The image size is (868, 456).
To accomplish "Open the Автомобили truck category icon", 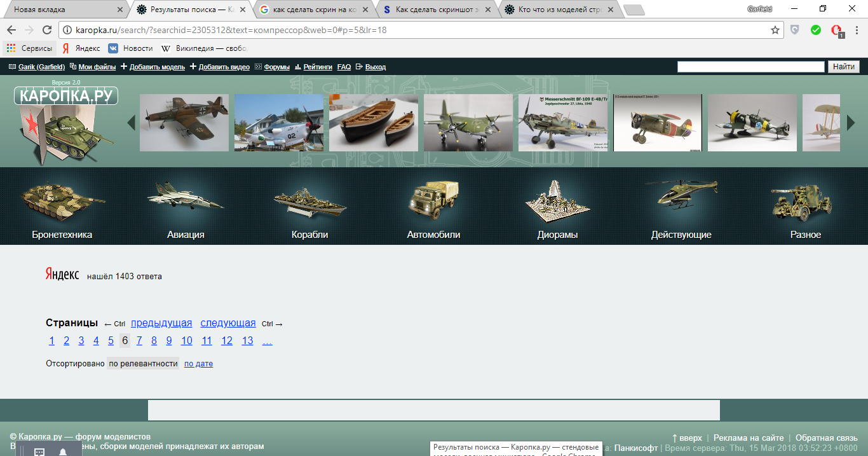I will [x=433, y=200].
